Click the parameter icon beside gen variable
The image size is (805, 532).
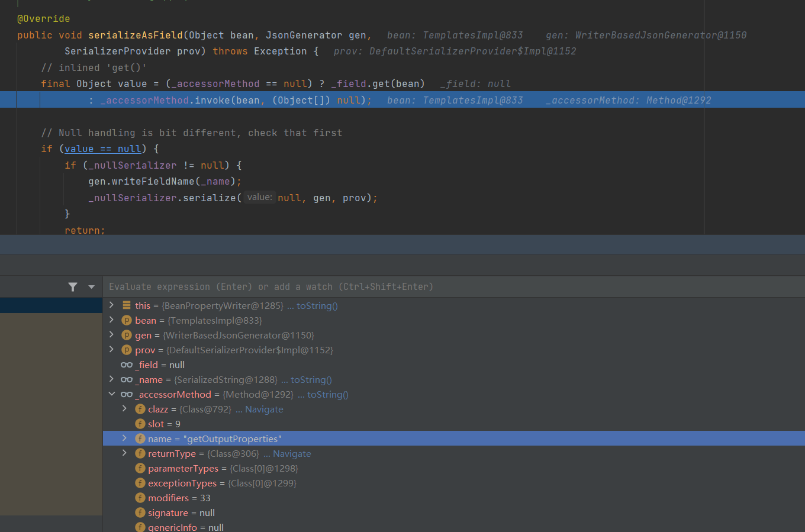pos(126,335)
